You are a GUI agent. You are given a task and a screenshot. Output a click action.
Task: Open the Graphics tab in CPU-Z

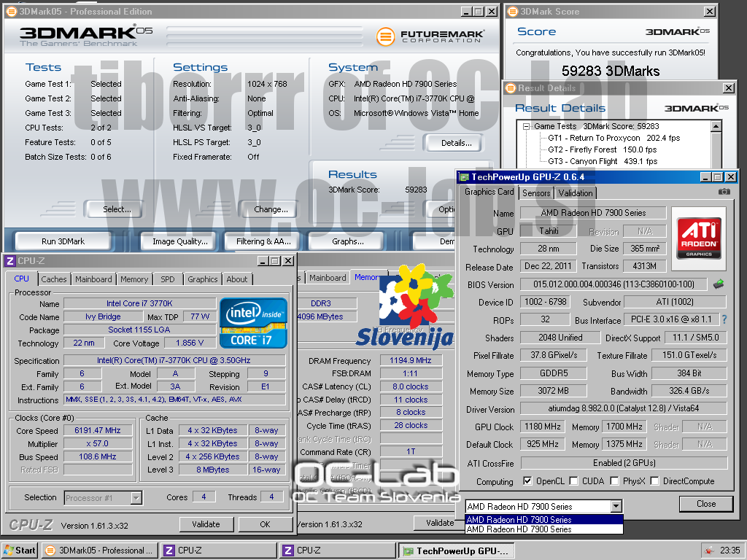click(203, 279)
